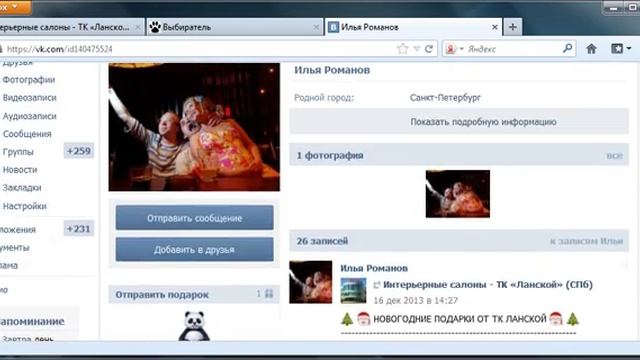Click post author name Илья Романов
The height and width of the screenshot is (360, 640).
374,268
